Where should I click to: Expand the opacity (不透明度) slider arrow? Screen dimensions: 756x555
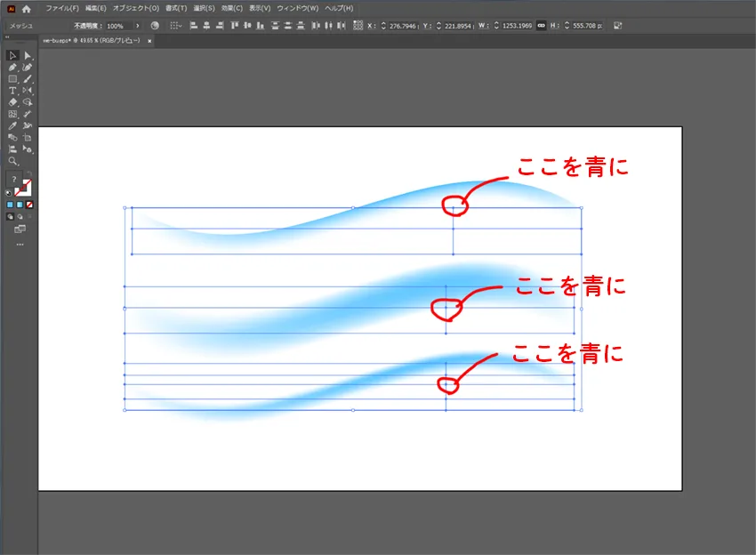tap(138, 26)
